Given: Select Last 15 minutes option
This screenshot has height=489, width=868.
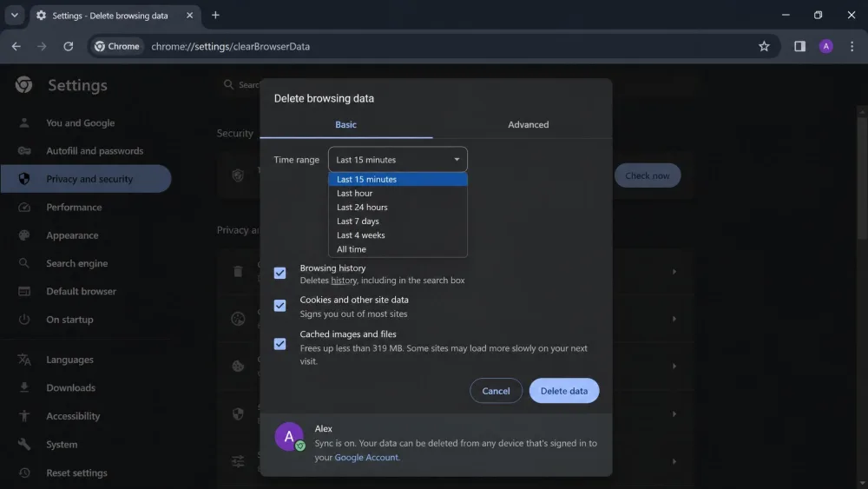Looking at the screenshot, I should 398,179.
